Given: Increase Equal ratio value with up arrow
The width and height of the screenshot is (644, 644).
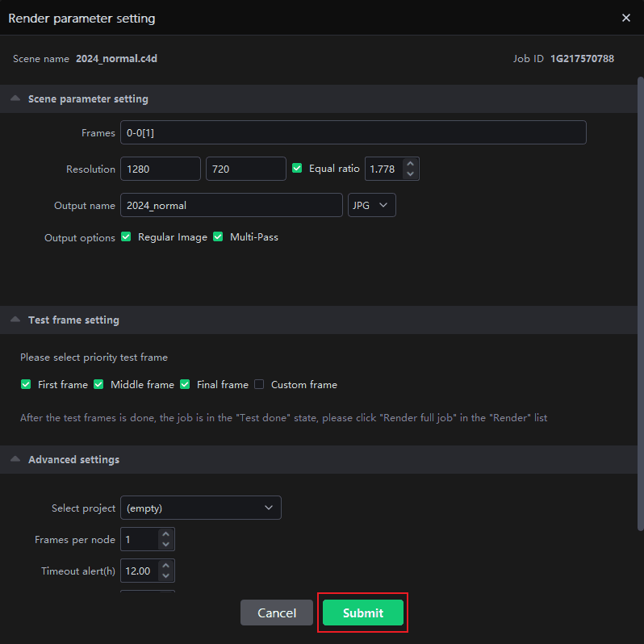Looking at the screenshot, I should [x=410, y=163].
